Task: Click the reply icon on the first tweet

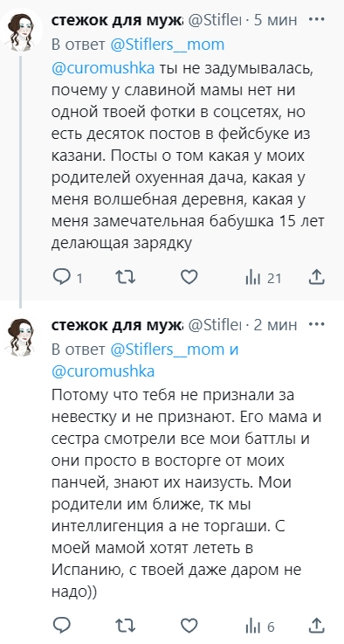Action: coord(62,278)
